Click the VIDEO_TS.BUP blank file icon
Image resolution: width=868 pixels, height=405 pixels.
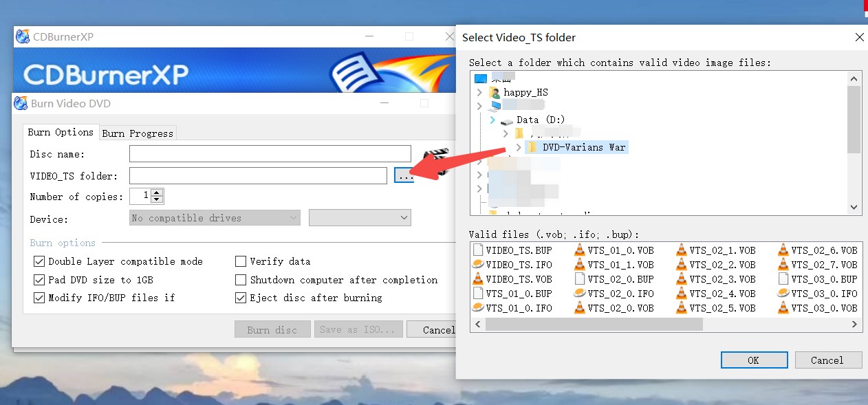478,250
